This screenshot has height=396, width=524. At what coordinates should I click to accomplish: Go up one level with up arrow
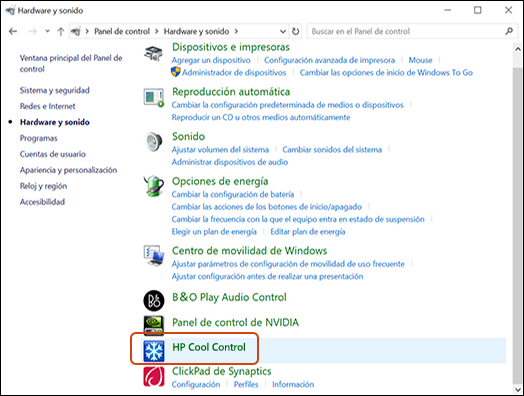60,32
